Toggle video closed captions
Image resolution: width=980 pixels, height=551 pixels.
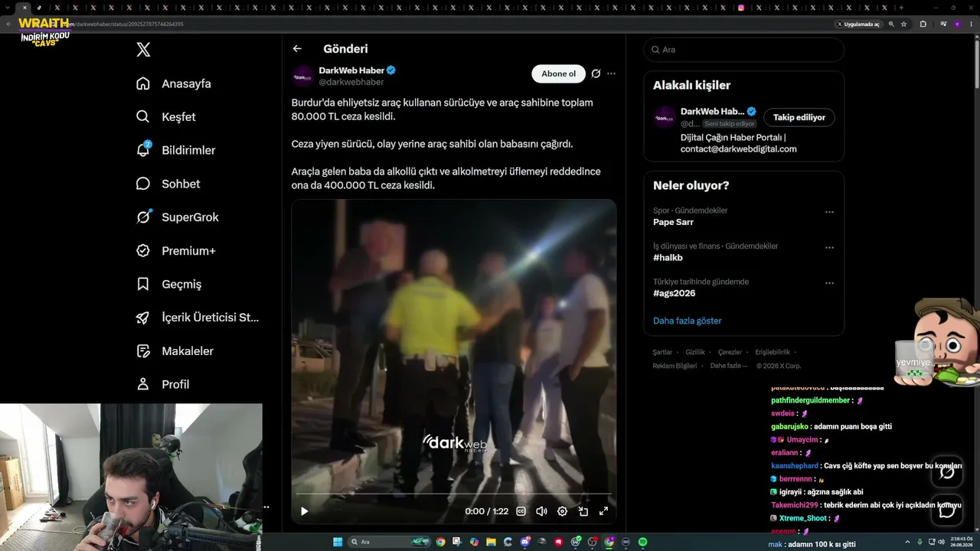point(521,511)
